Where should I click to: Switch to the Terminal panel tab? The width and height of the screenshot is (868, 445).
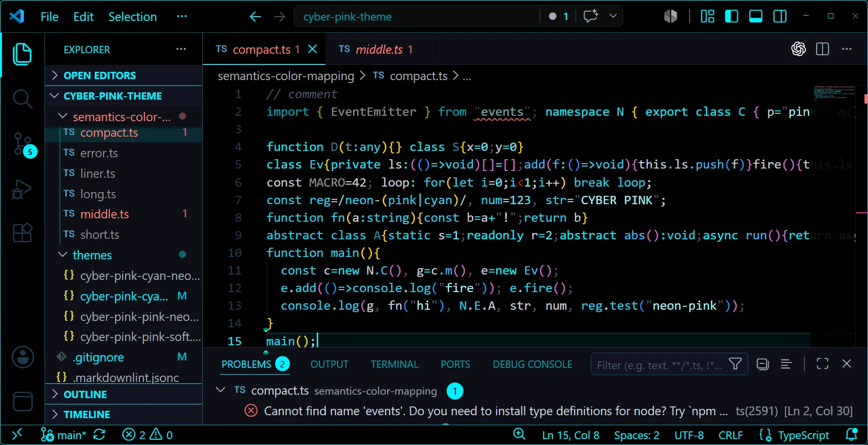click(x=394, y=364)
